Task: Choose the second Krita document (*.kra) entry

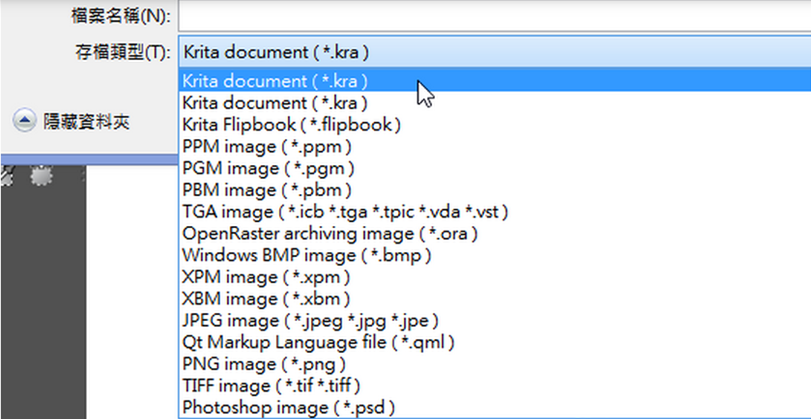Action: [x=494, y=103]
